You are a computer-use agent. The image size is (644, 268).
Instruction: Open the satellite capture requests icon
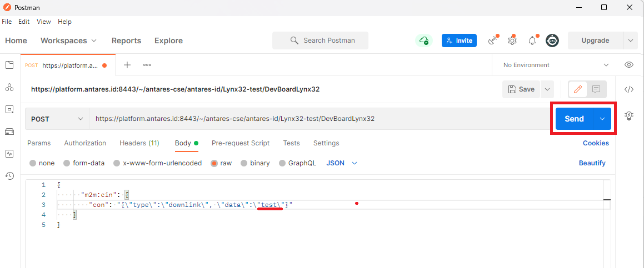coord(492,41)
